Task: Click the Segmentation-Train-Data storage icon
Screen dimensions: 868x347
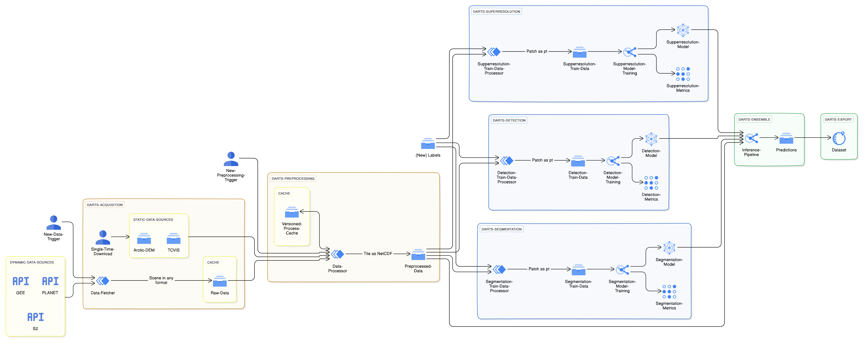Action: pyautogui.click(x=579, y=270)
